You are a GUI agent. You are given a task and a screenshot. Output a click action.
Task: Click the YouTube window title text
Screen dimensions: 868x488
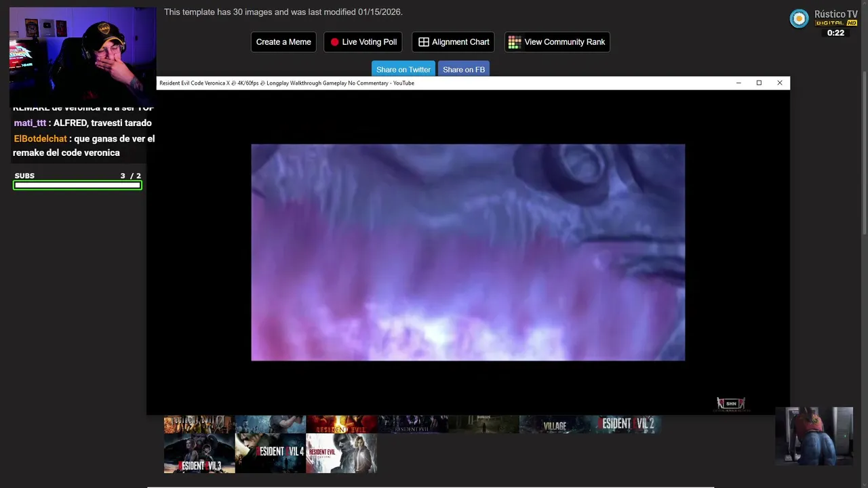pos(287,83)
